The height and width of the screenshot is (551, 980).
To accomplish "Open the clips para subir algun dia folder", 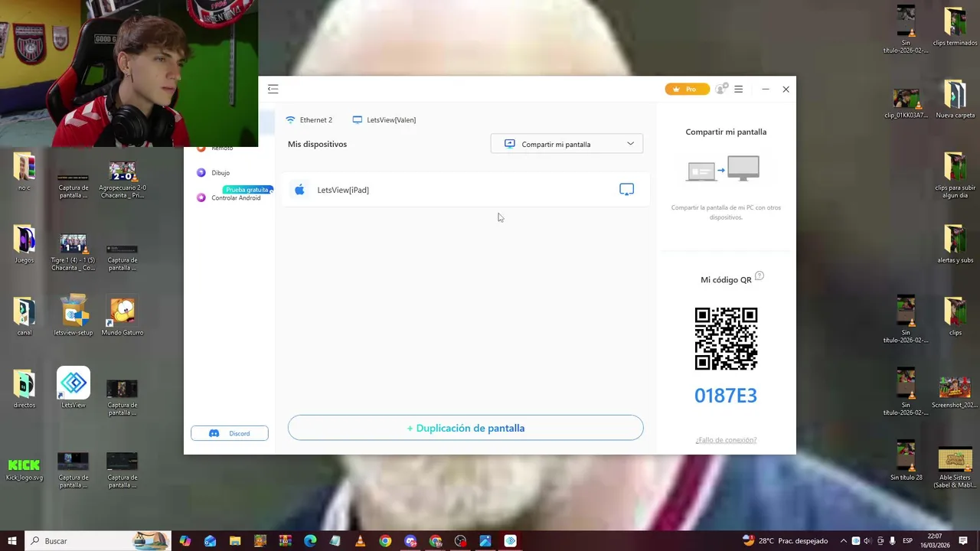I will [x=955, y=176].
